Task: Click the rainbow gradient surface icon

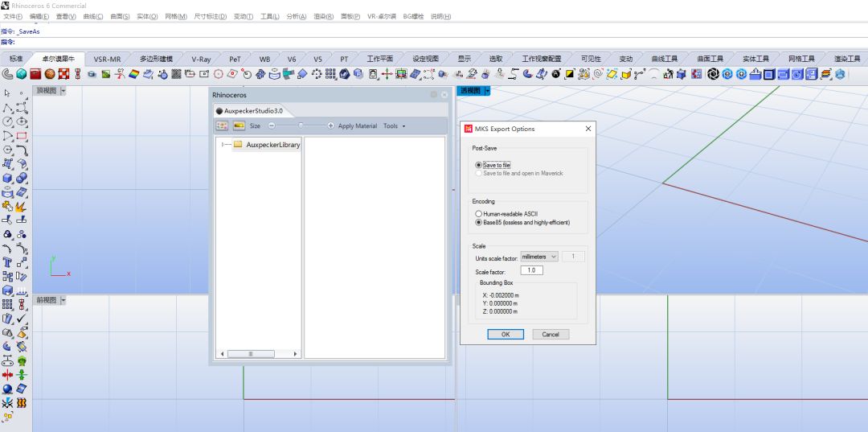Action: tap(134, 74)
